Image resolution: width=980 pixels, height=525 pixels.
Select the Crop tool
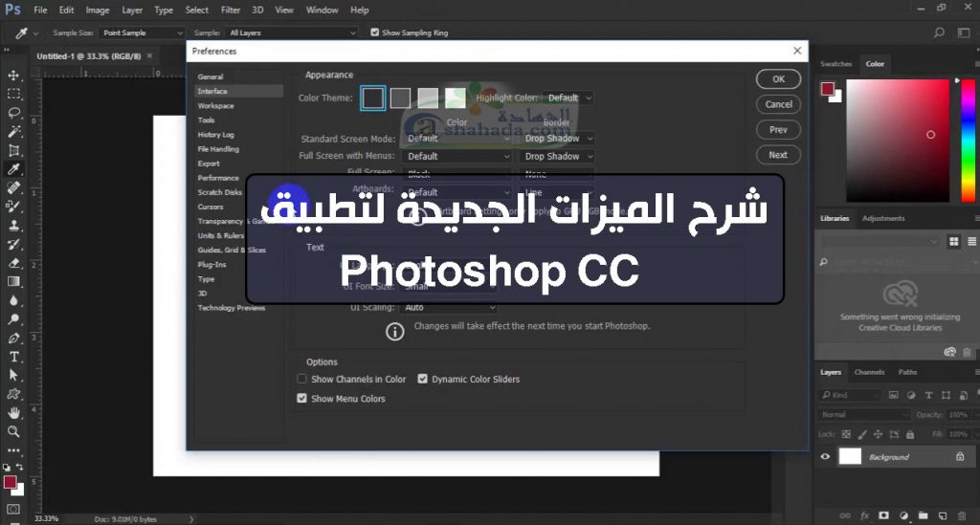click(14, 150)
